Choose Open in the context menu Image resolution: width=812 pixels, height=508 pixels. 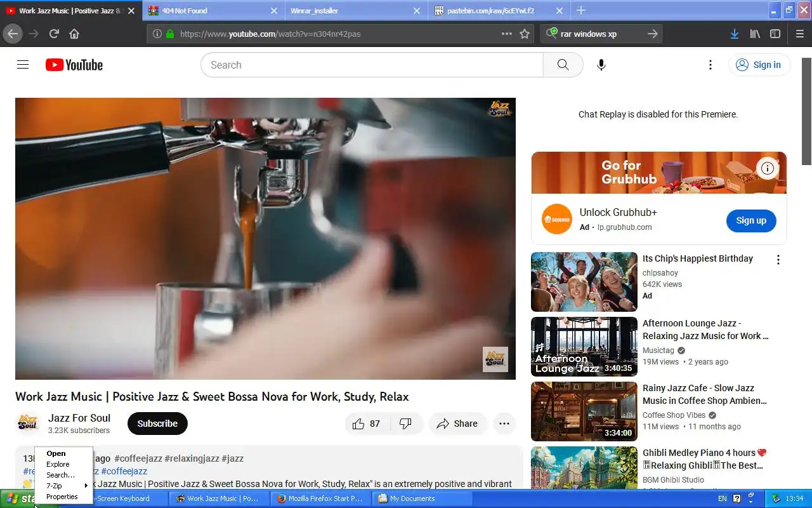pyautogui.click(x=63, y=453)
